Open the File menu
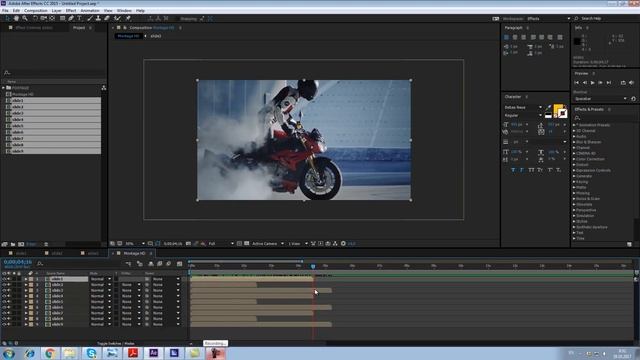 point(5,11)
